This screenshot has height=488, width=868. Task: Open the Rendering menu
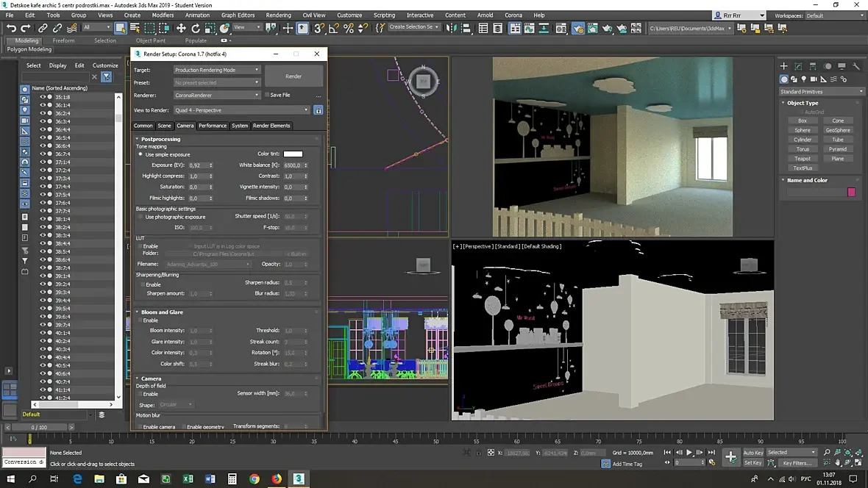pyautogui.click(x=278, y=15)
